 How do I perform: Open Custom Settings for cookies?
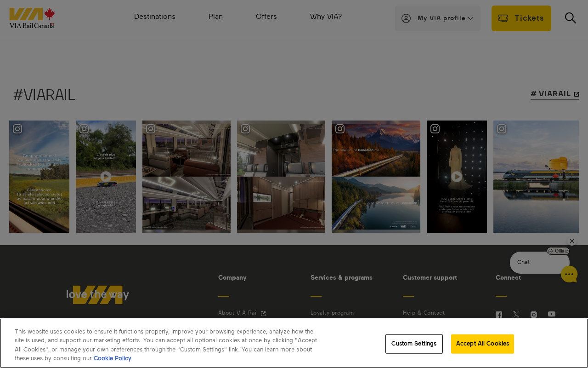[414, 344]
